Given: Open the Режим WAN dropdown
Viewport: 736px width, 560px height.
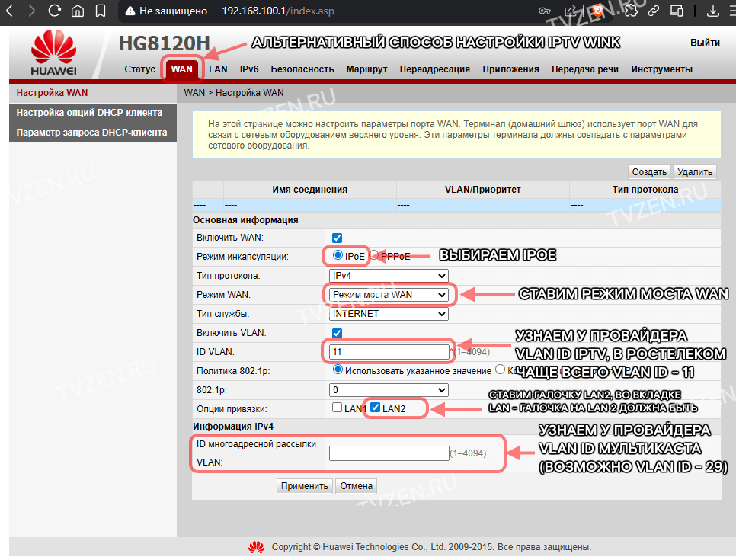Looking at the screenshot, I should click(389, 295).
